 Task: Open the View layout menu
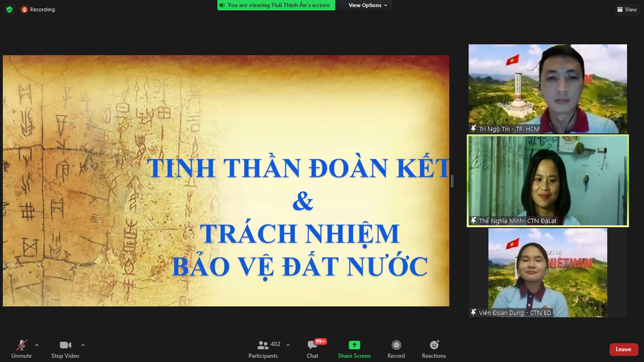(x=627, y=10)
